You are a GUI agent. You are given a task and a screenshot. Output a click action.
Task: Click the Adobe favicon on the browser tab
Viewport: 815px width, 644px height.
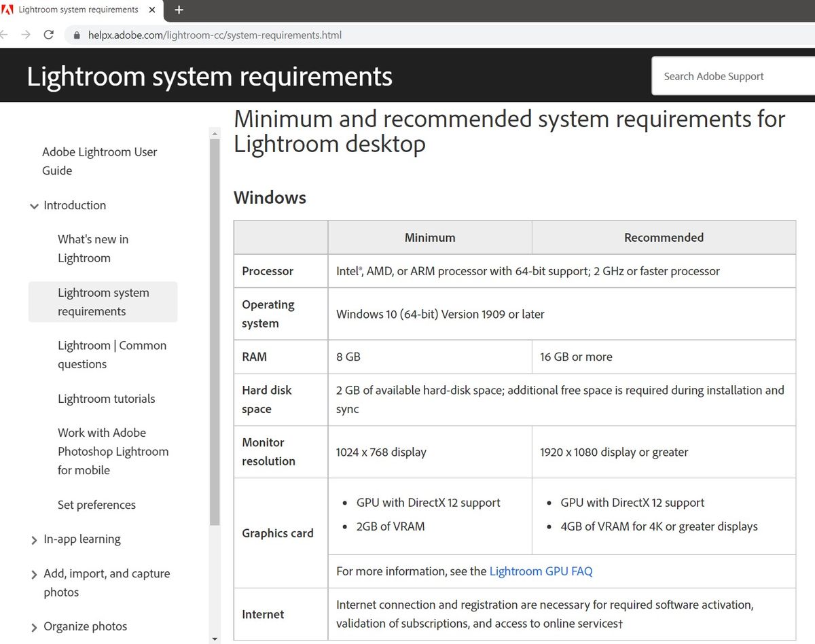[x=8, y=10]
